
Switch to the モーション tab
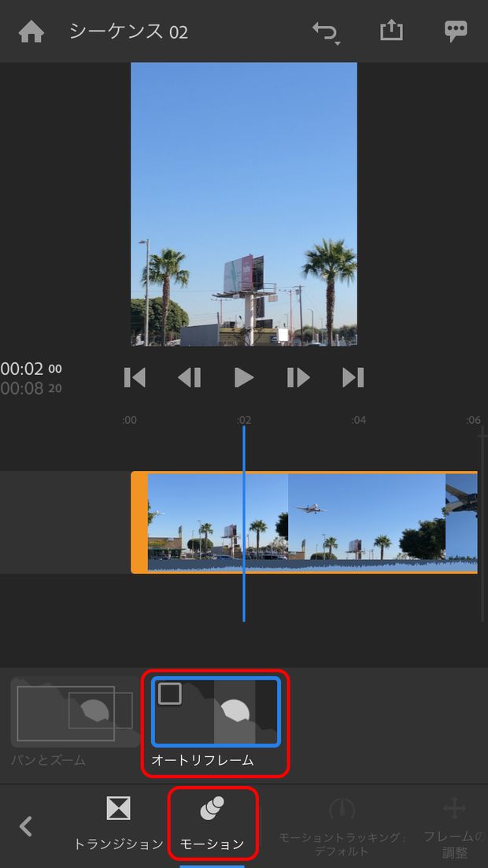(213, 823)
